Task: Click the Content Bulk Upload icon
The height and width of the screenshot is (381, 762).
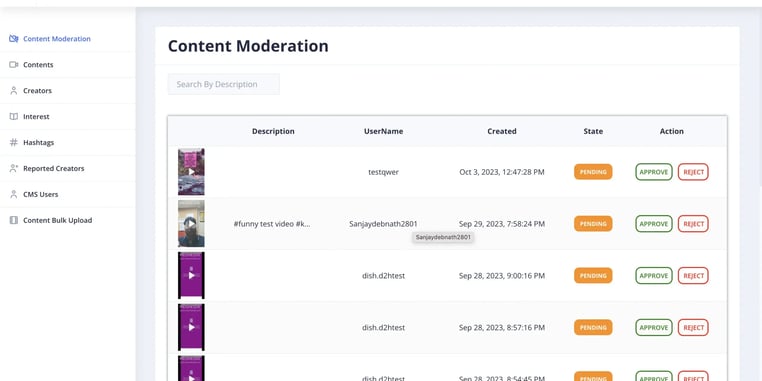Action: click(14, 220)
